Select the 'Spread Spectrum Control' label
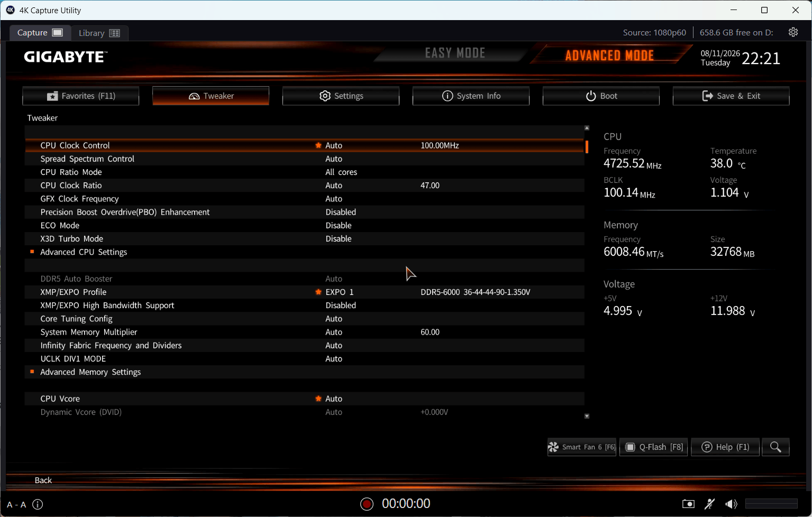Screen dimensions: 812x517 click(x=87, y=159)
